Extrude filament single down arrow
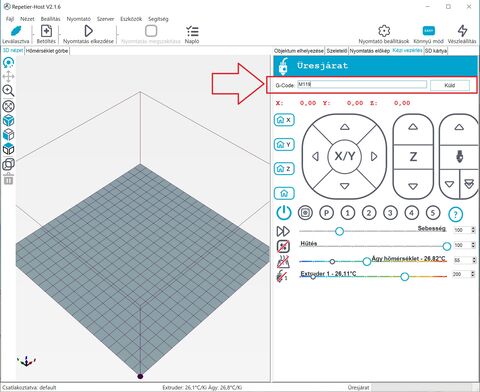This screenshot has width=480, height=392. click(x=450, y=184)
